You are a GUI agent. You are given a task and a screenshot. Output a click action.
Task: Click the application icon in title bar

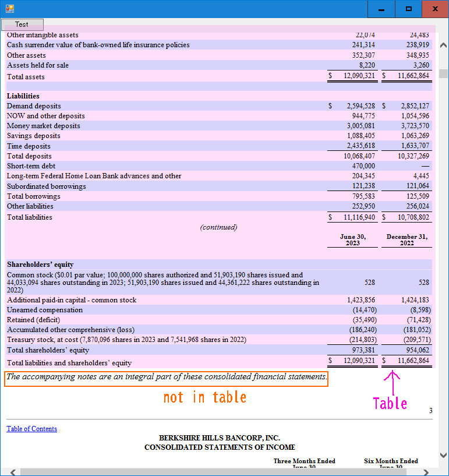tap(10, 9)
